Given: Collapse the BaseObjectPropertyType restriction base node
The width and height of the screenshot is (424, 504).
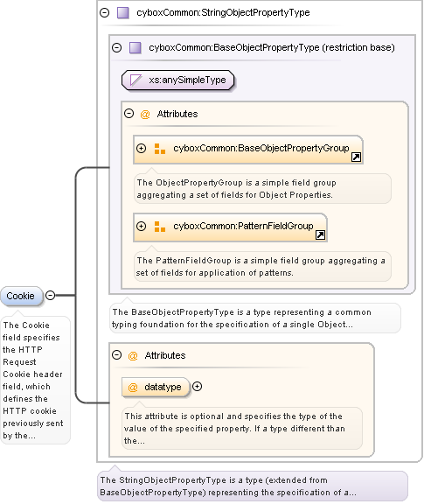Looking at the screenshot, I should (x=116, y=48).
